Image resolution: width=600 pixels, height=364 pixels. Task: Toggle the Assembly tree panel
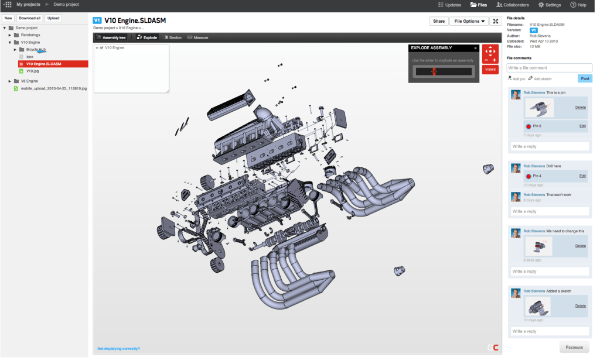[x=111, y=37]
